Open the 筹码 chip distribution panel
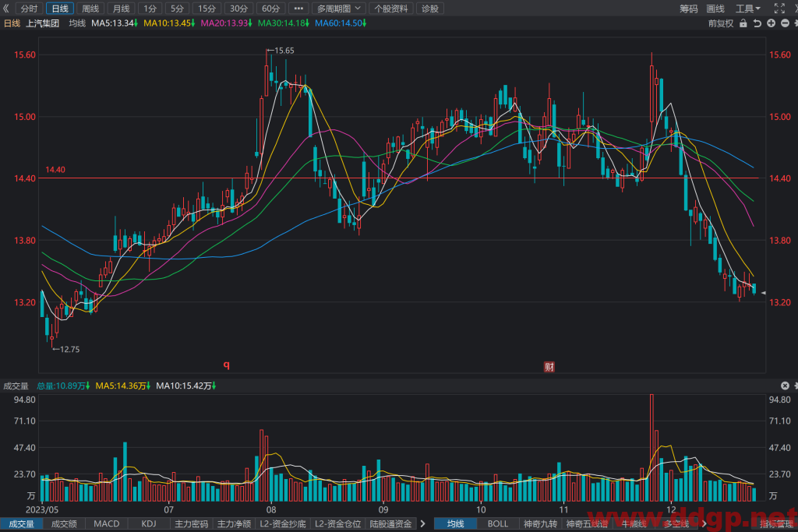 (689, 8)
